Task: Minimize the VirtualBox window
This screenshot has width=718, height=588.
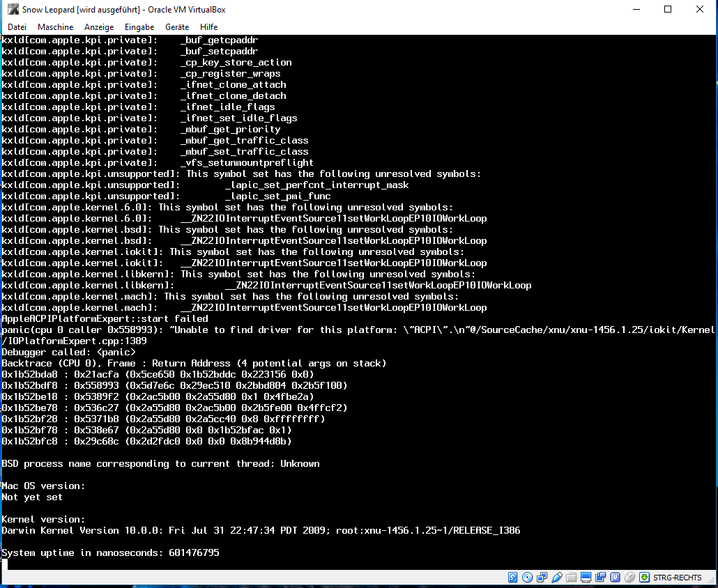Action: pos(636,9)
